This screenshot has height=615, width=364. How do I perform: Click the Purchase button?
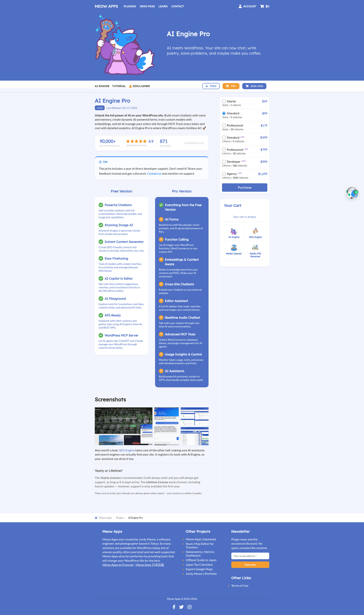245,188
